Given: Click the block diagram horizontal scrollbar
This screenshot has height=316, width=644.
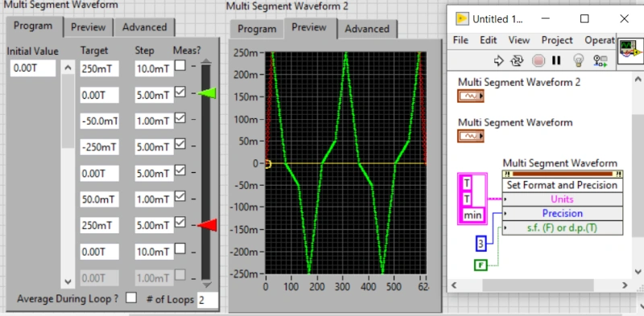Looking at the screenshot, I should click(538, 285).
